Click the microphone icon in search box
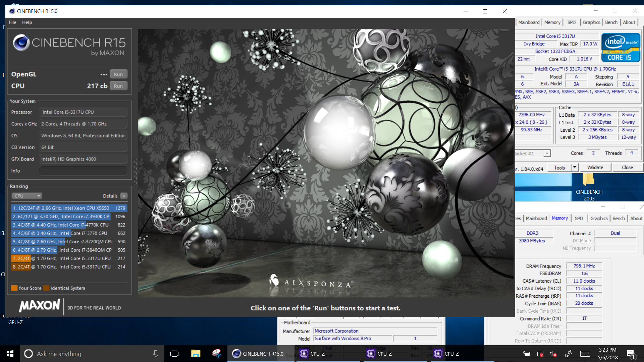Viewport: 644px width, 362px height. click(156, 354)
